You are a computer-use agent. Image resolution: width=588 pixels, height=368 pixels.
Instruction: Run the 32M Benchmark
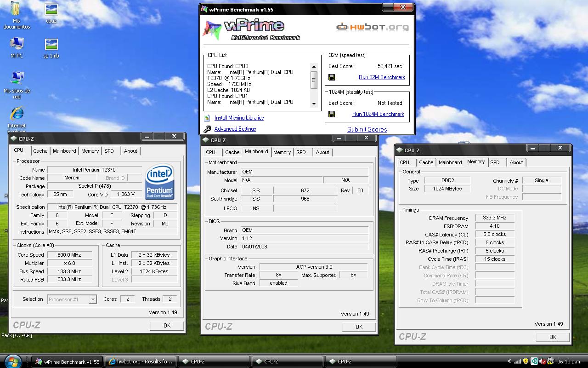[x=382, y=77]
